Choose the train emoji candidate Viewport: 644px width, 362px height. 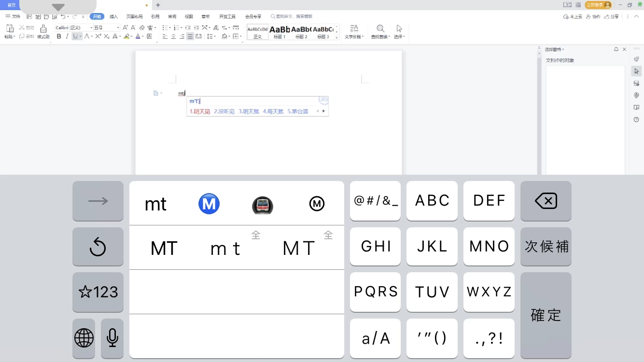pos(263,205)
